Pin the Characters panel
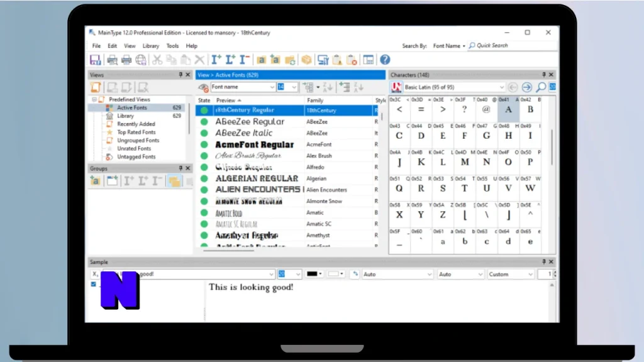Screen dimensions: 644x362 point(544,75)
